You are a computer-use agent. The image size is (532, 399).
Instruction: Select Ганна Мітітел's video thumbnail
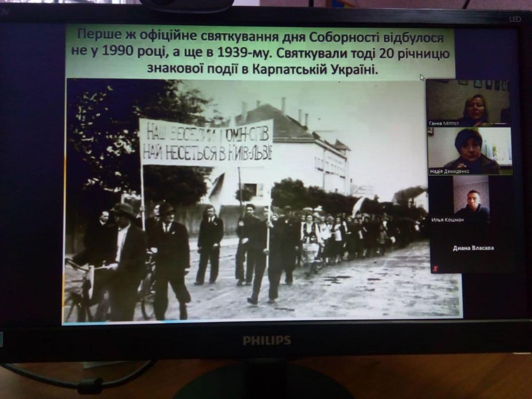pos(468,103)
